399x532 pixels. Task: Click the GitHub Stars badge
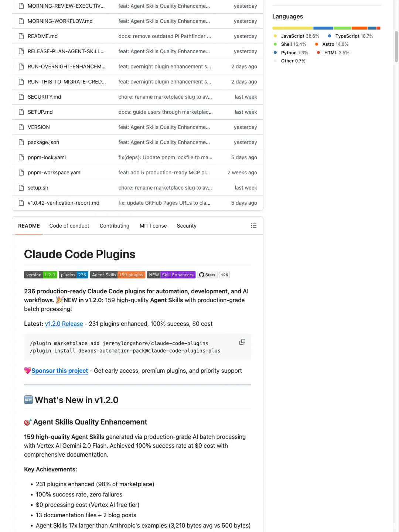pos(214,275)
